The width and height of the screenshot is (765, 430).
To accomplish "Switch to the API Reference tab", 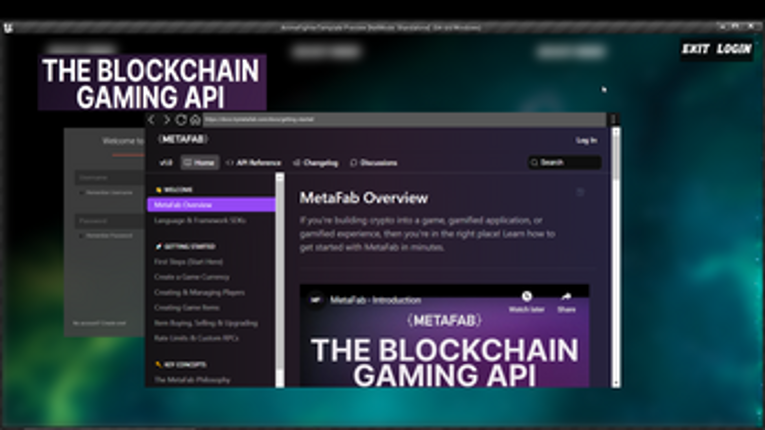I will pyautogui.click(x=254, y=163).
